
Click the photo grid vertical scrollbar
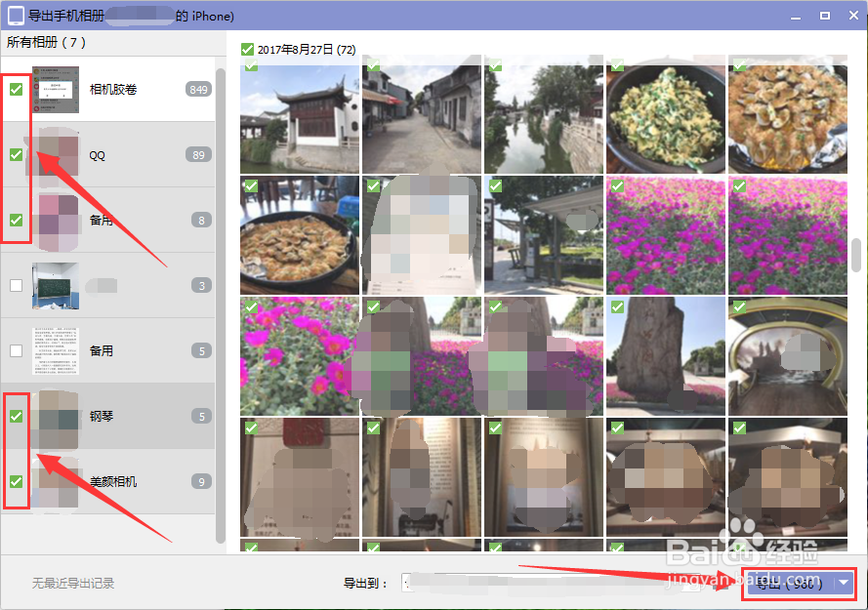(x=856, y=255)
